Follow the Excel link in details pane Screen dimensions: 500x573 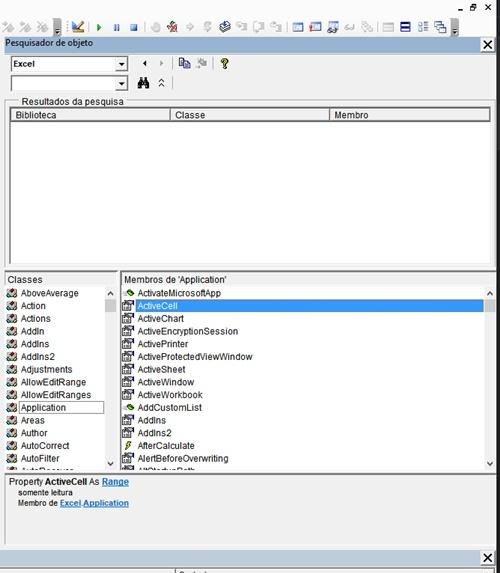click(x=71, y=503)
